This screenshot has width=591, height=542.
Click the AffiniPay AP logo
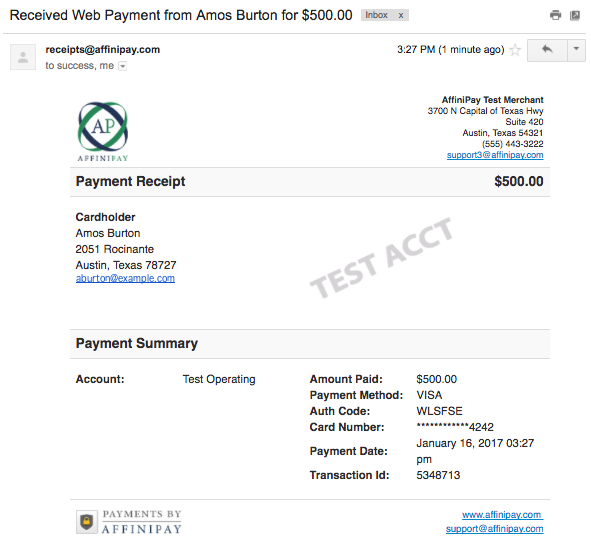103,131
